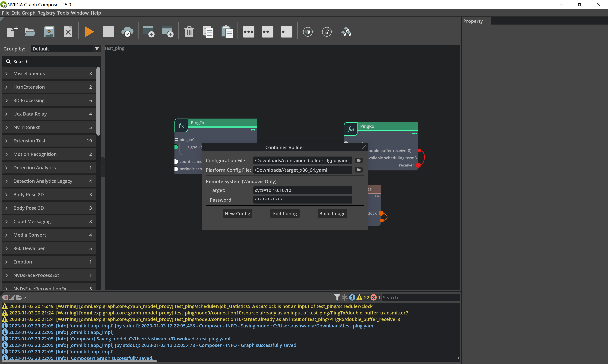Browse for Configuration File folder icon
Screen dimensions: 608x364
click(359, 160)
